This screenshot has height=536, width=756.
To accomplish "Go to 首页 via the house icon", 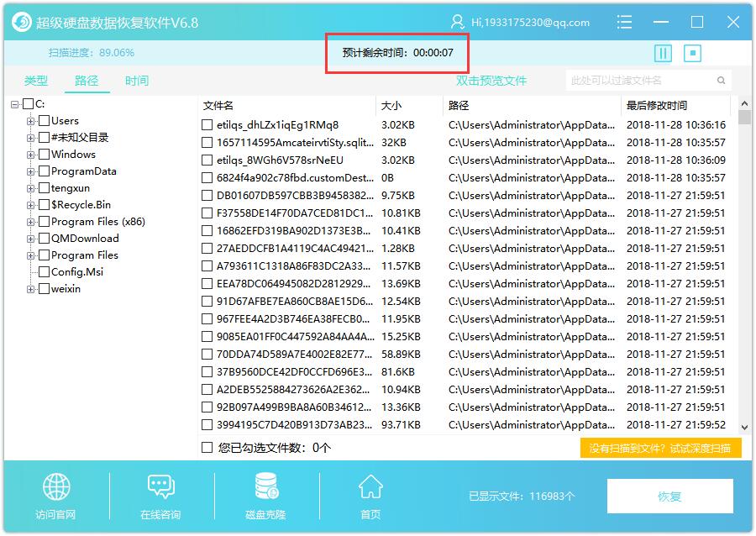I will (x=370, y=486).
